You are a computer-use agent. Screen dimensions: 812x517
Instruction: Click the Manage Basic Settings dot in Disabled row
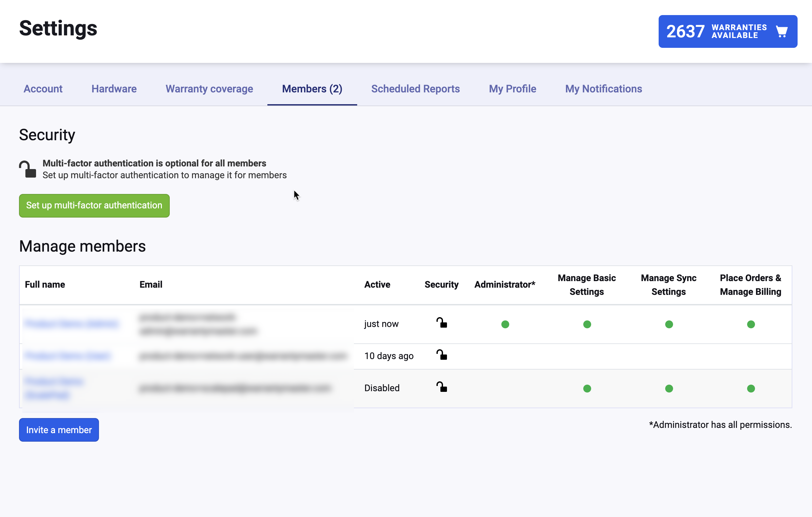tap(587, 389)
